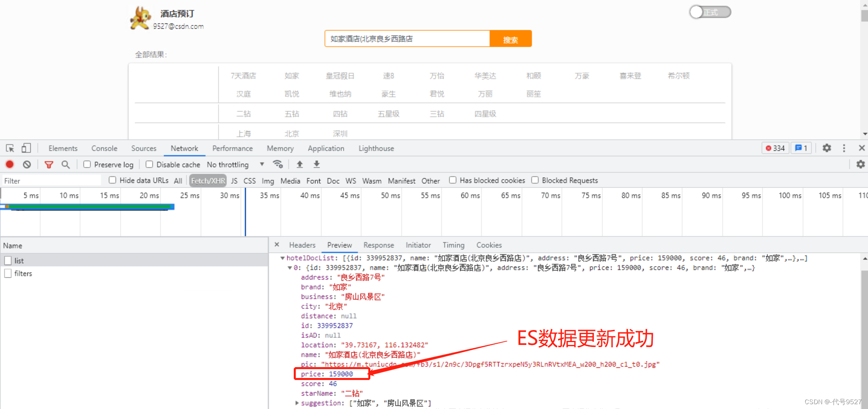Choose 五星级 star rating filter
Viewport: 868px width, 409px height.
388,114
